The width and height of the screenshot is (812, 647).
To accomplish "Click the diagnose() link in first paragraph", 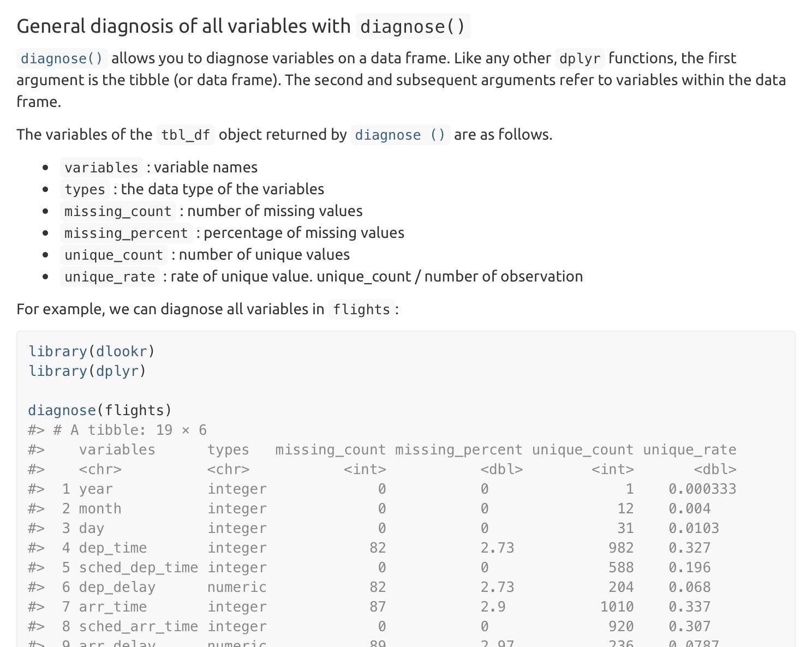I will 62,58.
